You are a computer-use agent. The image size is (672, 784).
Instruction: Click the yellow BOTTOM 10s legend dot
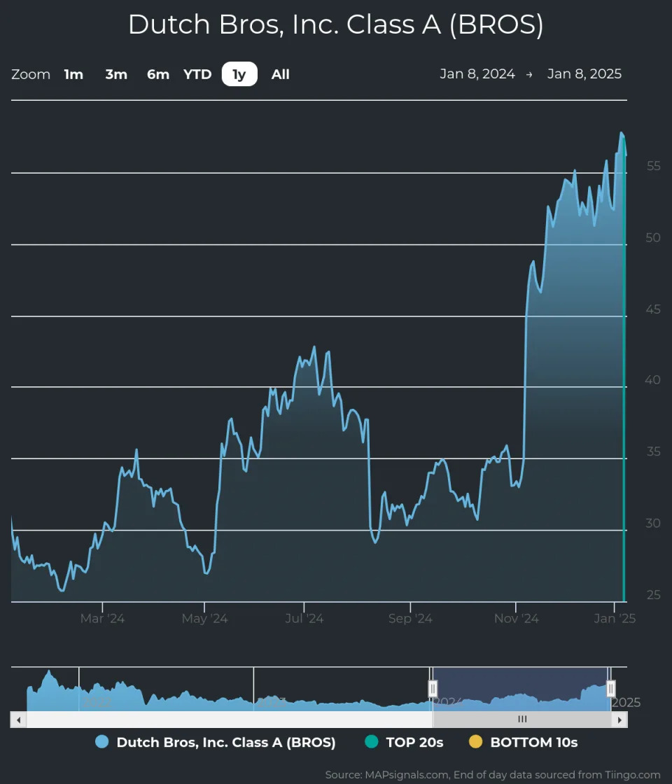tap(475, 742)
